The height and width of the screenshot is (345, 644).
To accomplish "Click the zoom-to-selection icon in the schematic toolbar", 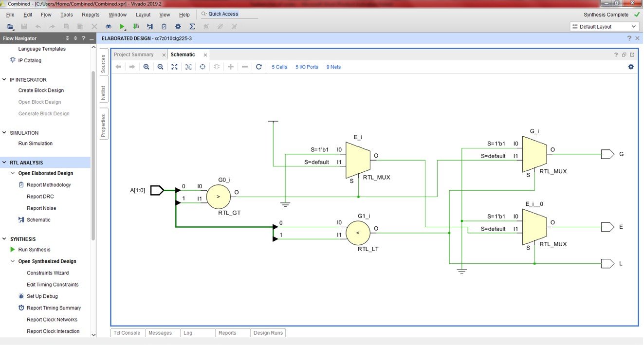I will 188,67.
